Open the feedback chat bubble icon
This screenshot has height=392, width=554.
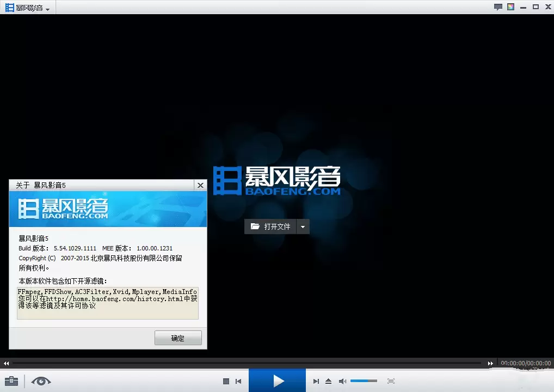pyautogui.click(x=498, y=7)
